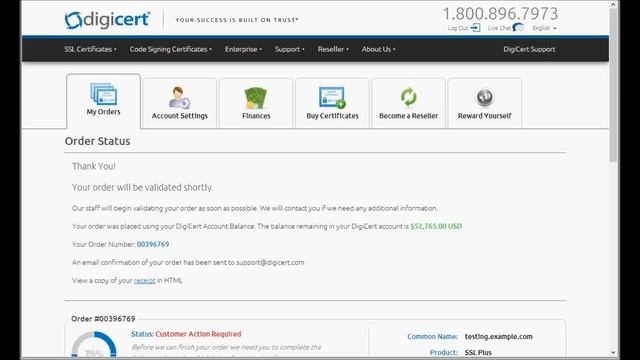Image resolution: width=640 pixels, height=360 pixels.
Task: Click the Buy Certificates icon
Action: pos(332,98)
